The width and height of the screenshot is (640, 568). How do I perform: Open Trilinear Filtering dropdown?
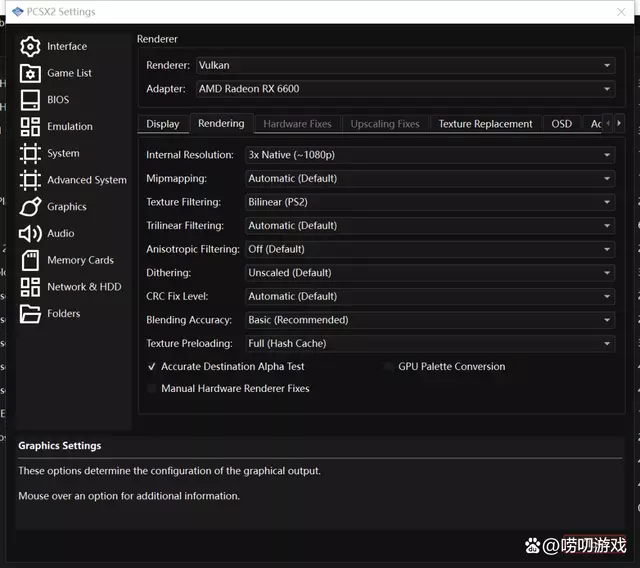430,226
